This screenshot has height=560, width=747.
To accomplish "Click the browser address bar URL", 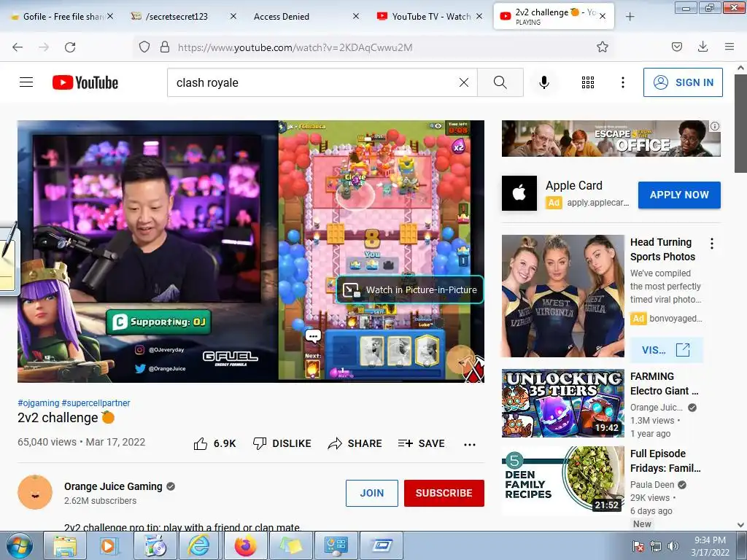I will pos(295,47).
